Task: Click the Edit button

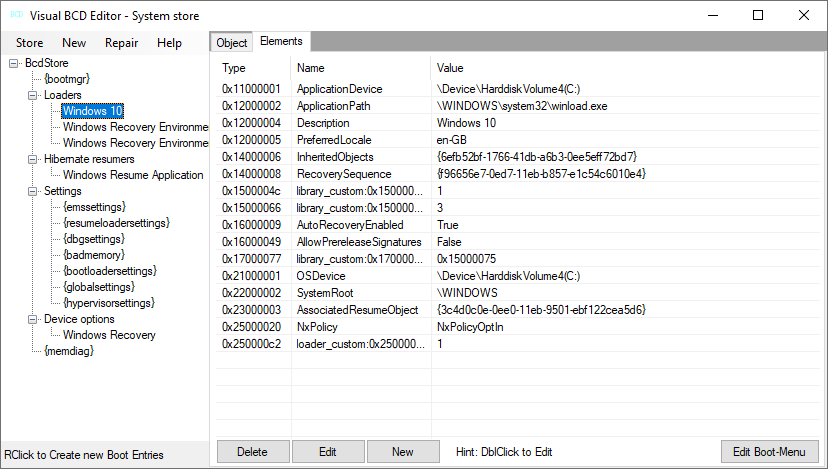Action: [328, 452]
